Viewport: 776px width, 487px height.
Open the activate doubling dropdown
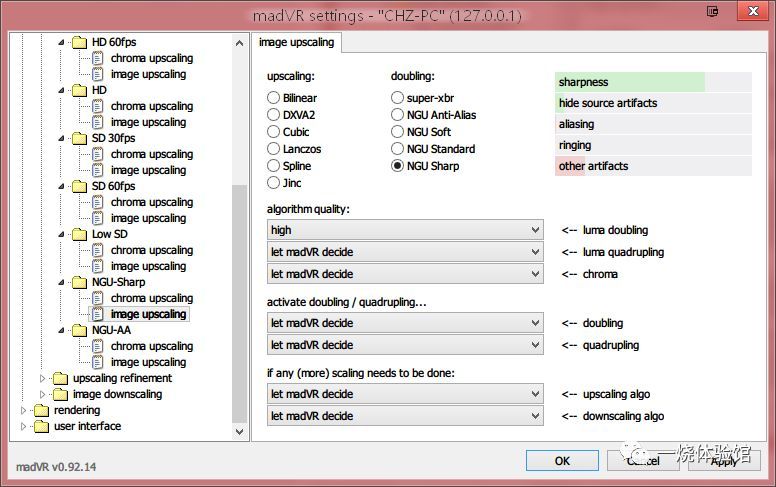(405, 323)
